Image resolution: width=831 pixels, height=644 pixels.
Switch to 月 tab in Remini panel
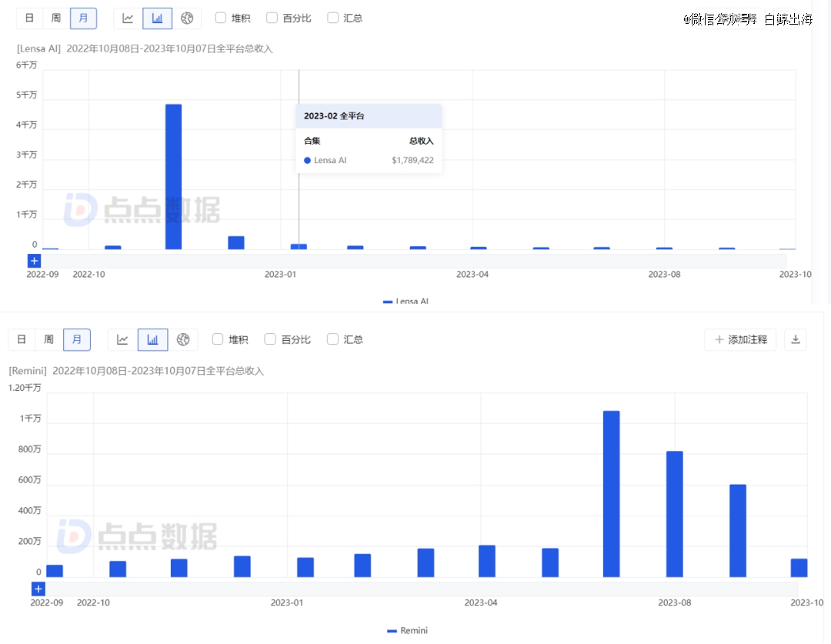[x=77, y=340]
